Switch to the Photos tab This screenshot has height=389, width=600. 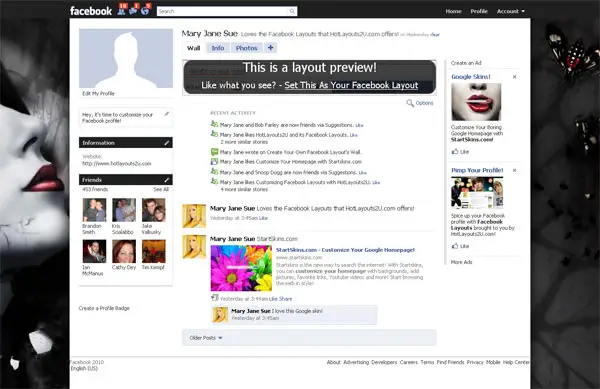click(246, 48)
